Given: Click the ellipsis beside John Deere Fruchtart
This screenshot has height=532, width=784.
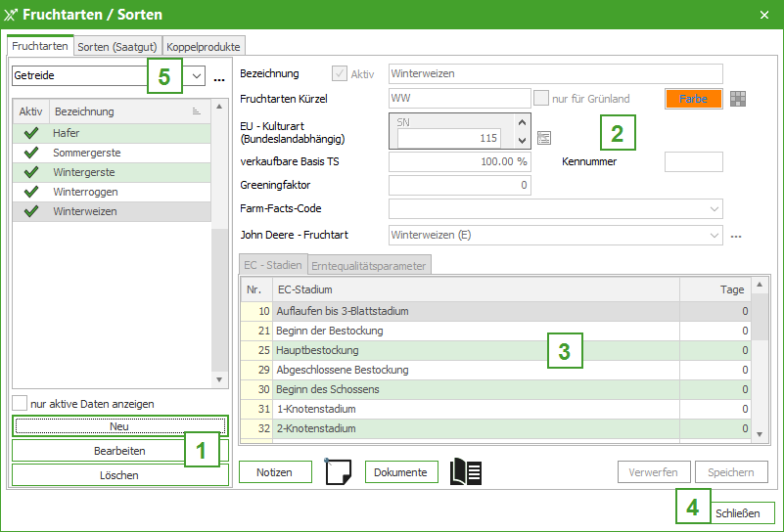Looking at the screenshot, I should pos(736,235).
